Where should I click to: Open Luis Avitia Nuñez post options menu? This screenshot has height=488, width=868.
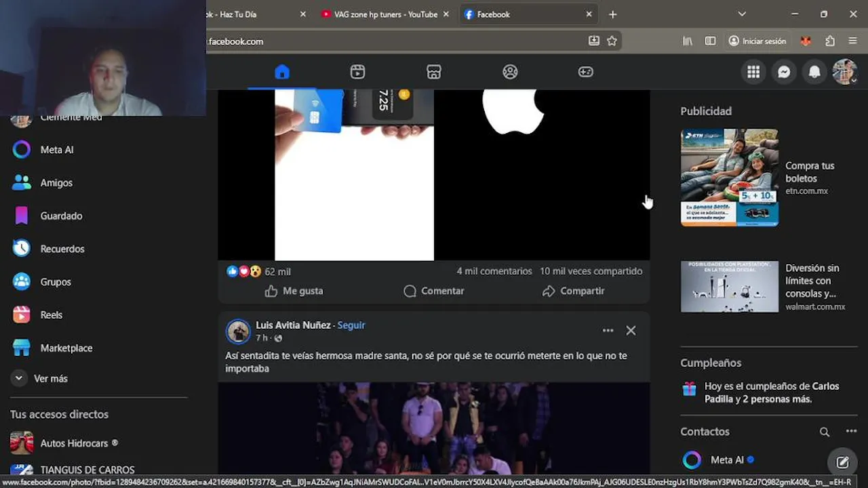click(608, 331)
